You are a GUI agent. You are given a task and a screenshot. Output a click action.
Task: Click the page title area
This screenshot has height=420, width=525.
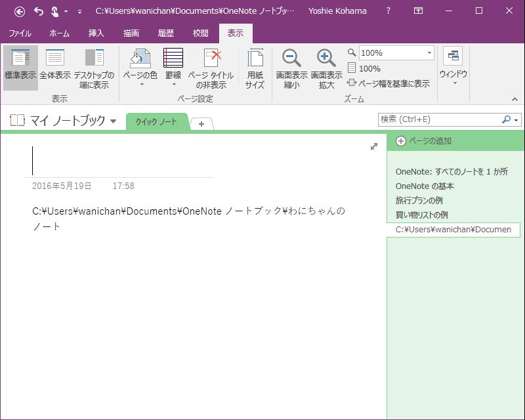pyautogui.click(x=119, y=161)
